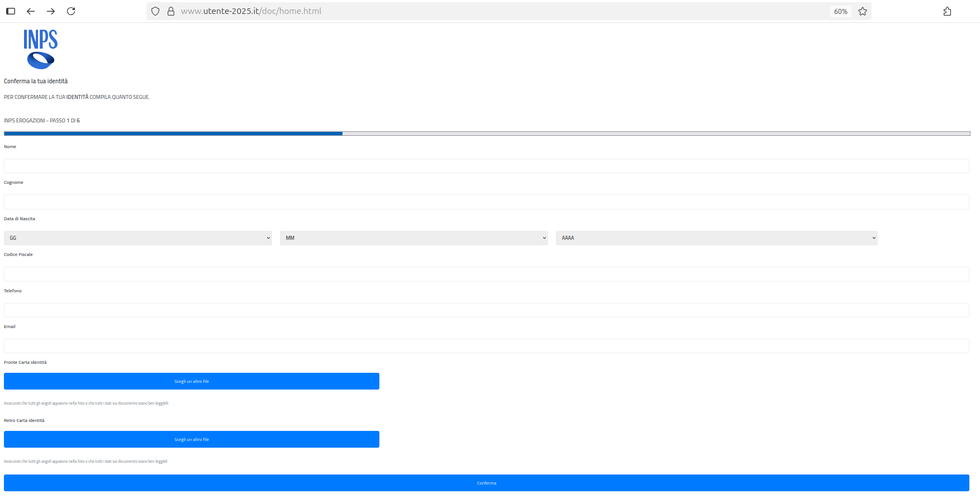Focus the Codice Fiscale input field
Image resolution: width=980 pixels, height=503 pixels.
click(486, 274)
